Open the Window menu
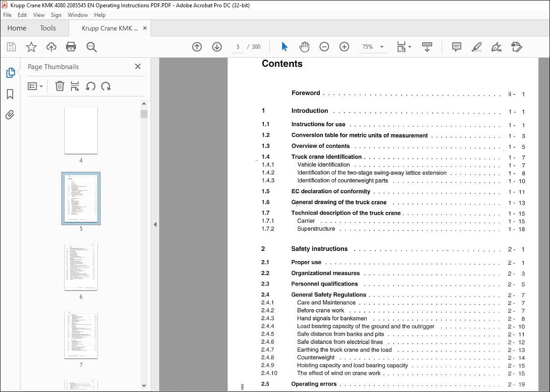Image resolution: width=550 pixels, height=392 pixels. coord(78,15)
